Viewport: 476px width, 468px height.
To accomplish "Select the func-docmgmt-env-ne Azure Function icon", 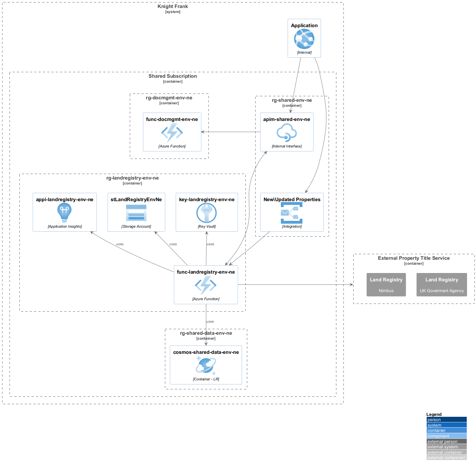I will [x=172, y=133].
